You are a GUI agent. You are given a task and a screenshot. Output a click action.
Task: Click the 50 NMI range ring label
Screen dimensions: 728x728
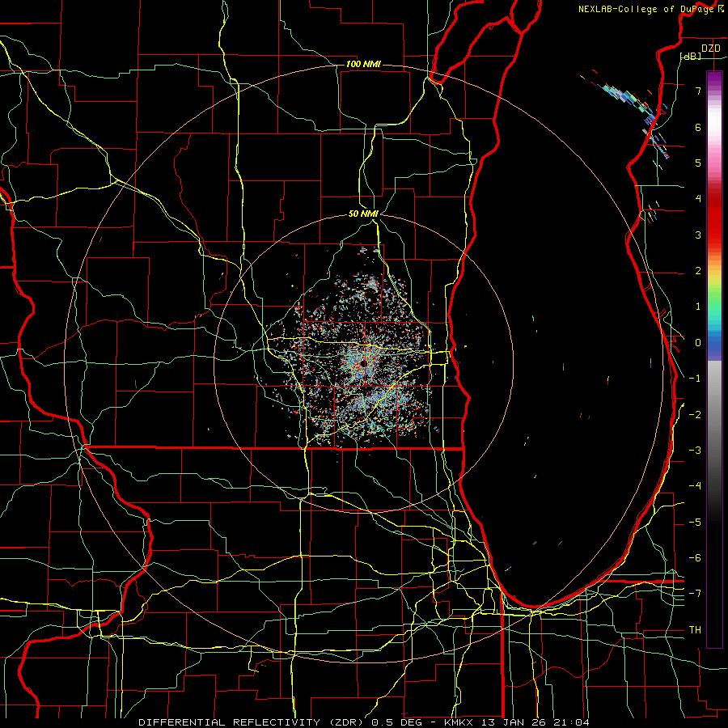[363, 214]
